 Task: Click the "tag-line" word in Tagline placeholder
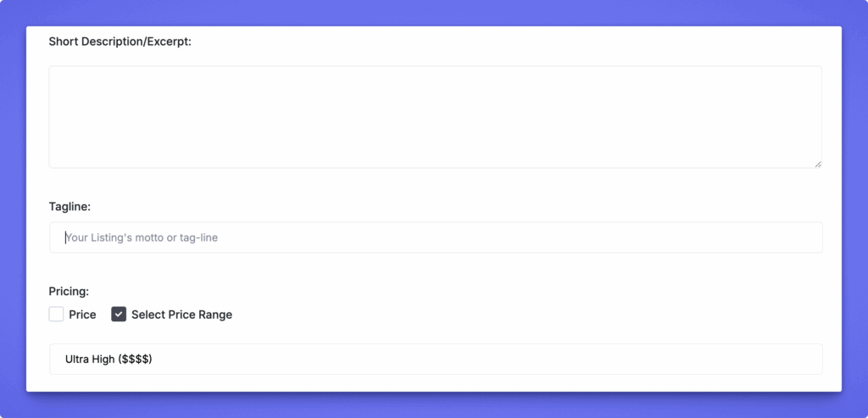click(198, 237)
